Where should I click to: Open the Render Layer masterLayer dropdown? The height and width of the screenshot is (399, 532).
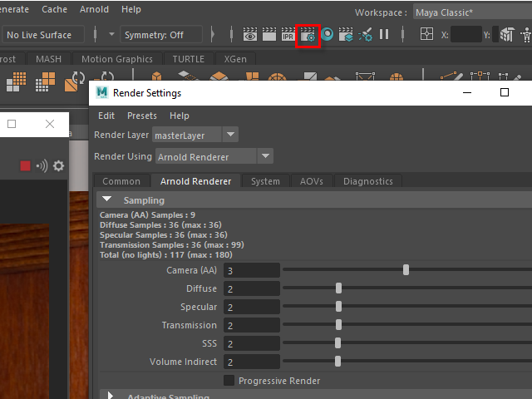[x=195, y=135]
